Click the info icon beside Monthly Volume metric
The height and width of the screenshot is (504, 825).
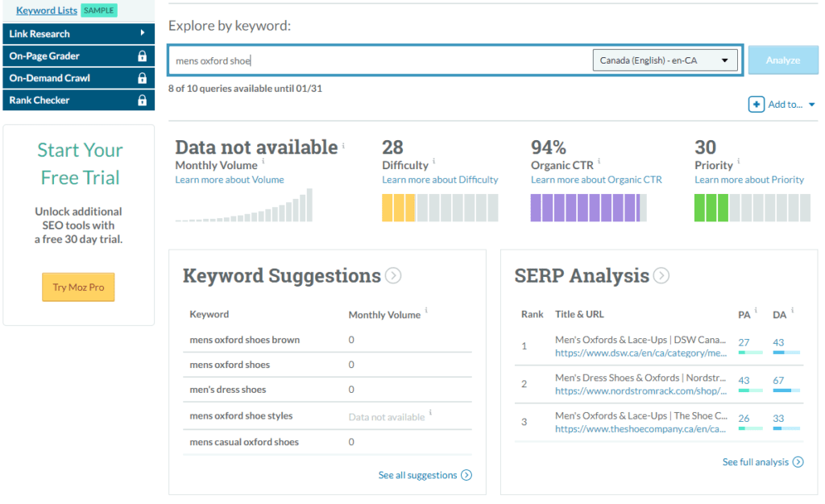[263, 161]
